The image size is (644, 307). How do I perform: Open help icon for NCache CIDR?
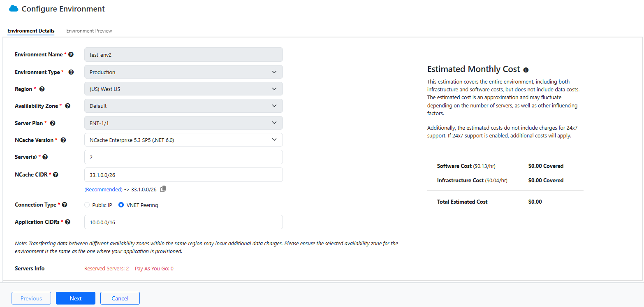click(x=56, y=174)
